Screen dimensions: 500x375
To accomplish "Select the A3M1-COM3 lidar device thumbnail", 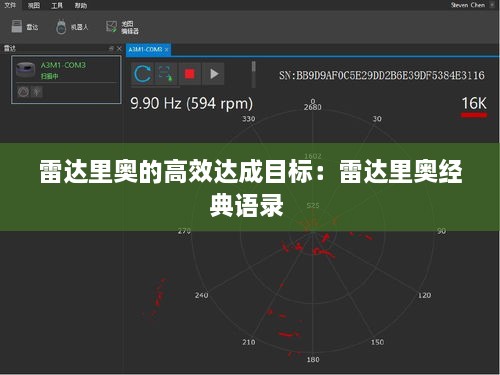I will (x=26, y=70).
